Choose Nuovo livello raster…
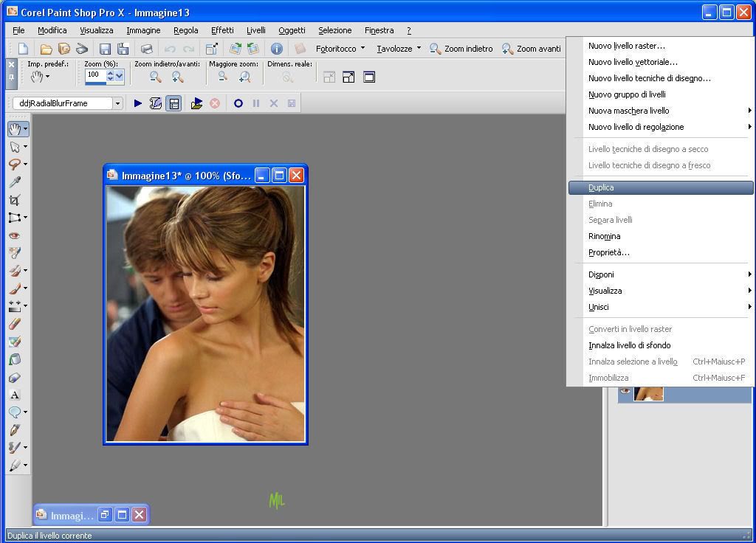756x543 pixels. 661,46
